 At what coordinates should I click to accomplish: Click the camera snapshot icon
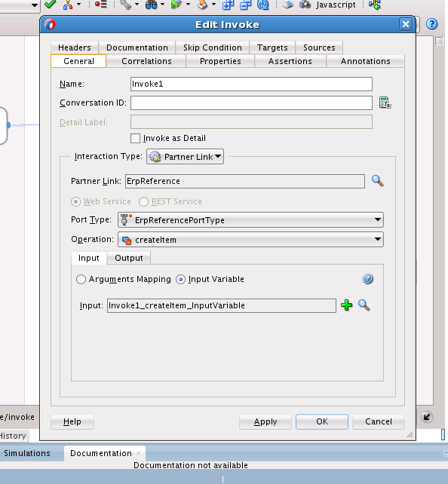pyautogui.click(x=305, y=4)
